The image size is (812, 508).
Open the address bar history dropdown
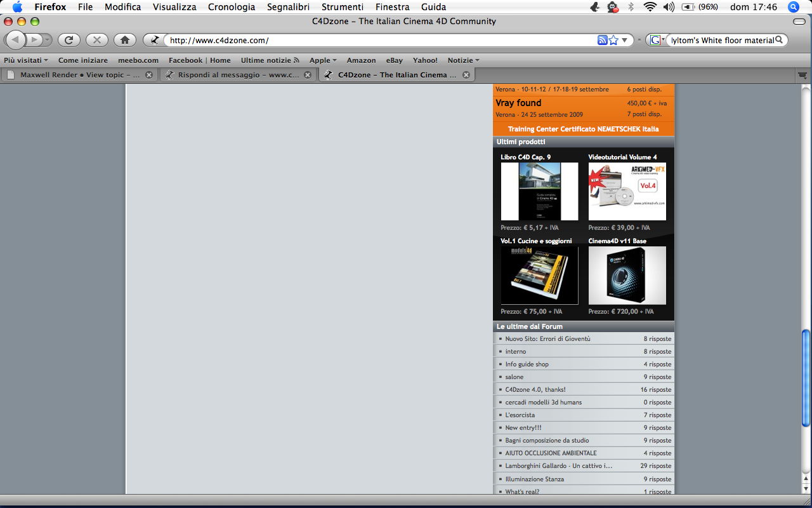(624, 40)
